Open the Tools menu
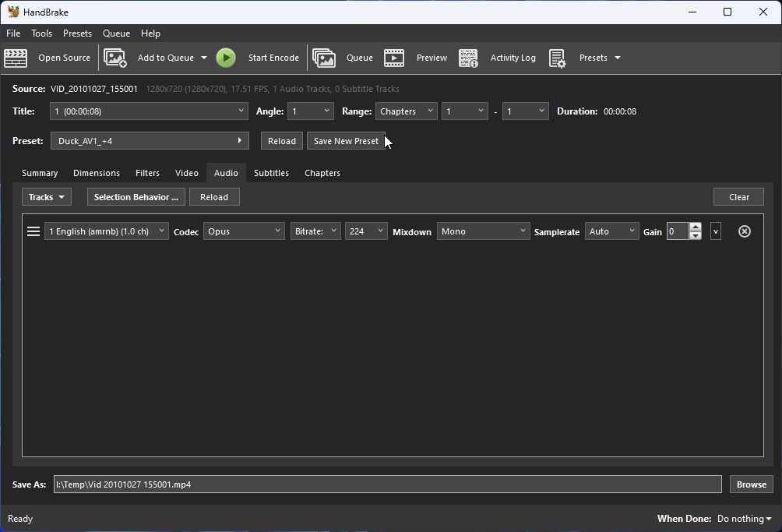This screenshot has height=532, width=782. tap(41, 33)
